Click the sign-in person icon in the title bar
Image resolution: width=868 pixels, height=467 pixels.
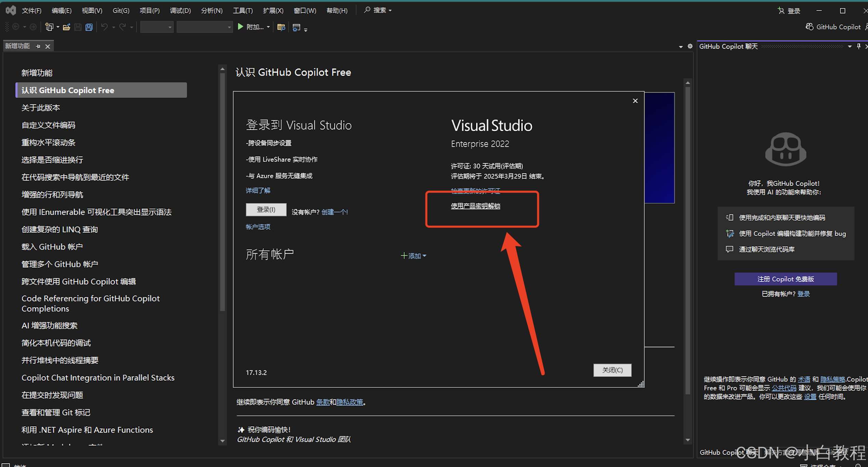(781, 11)
